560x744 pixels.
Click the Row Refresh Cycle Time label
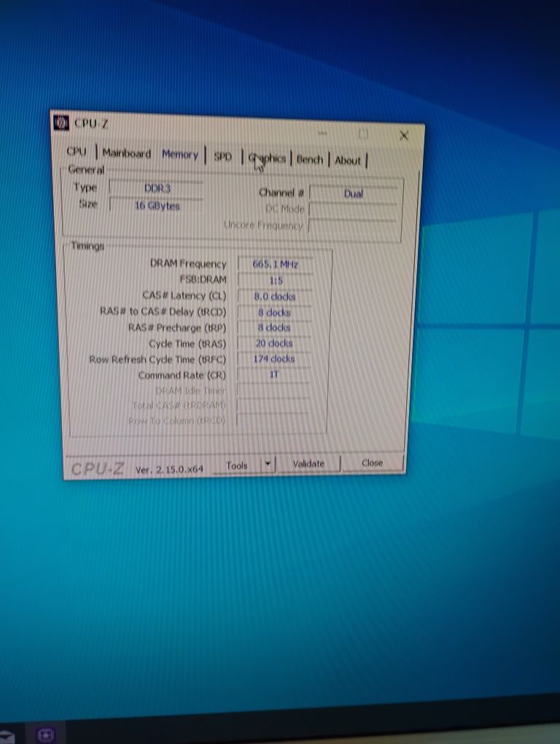[157, 359]
